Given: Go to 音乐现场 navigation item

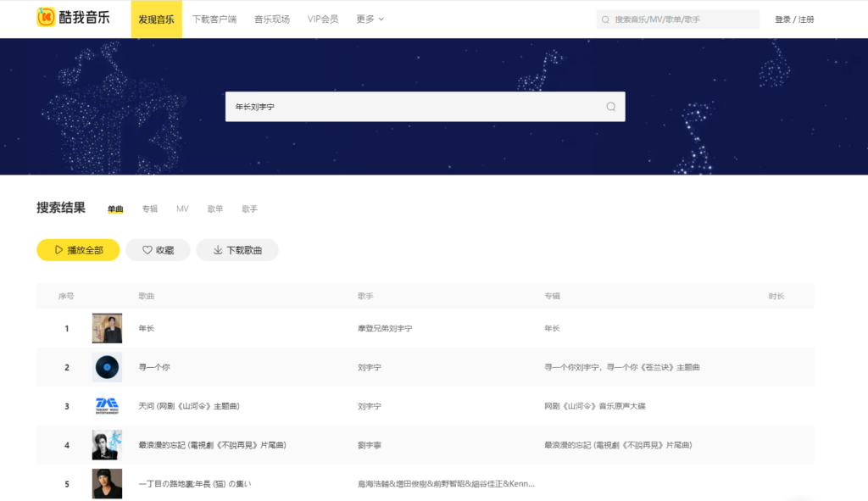Looking at the screenshot, I should (272, 19).
